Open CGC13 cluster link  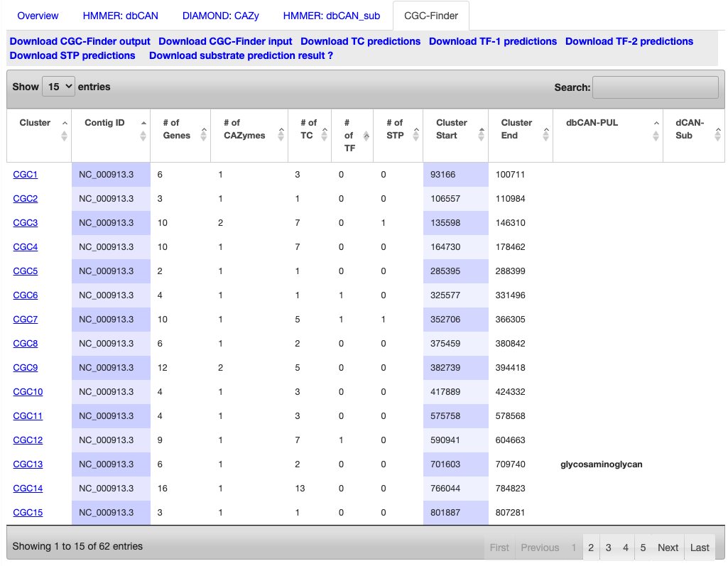[28, 464]
